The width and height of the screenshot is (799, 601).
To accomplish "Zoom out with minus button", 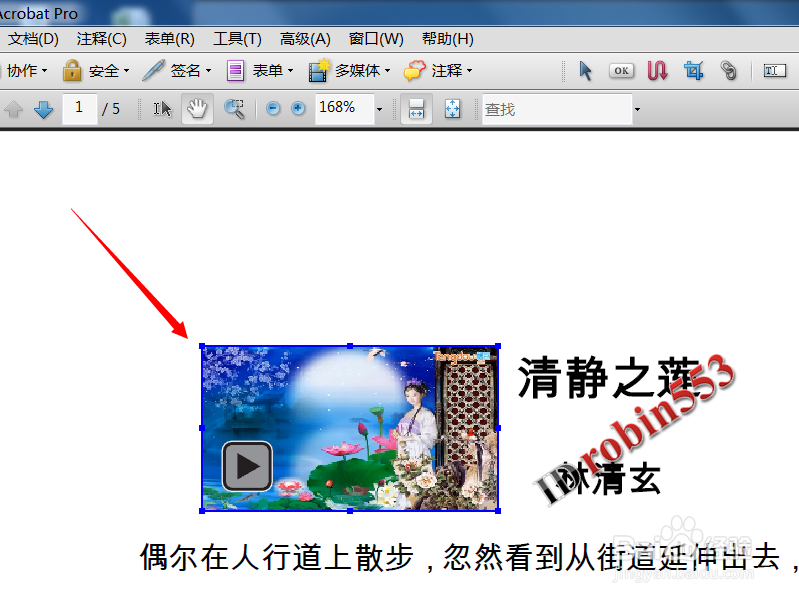I will 273,109.
